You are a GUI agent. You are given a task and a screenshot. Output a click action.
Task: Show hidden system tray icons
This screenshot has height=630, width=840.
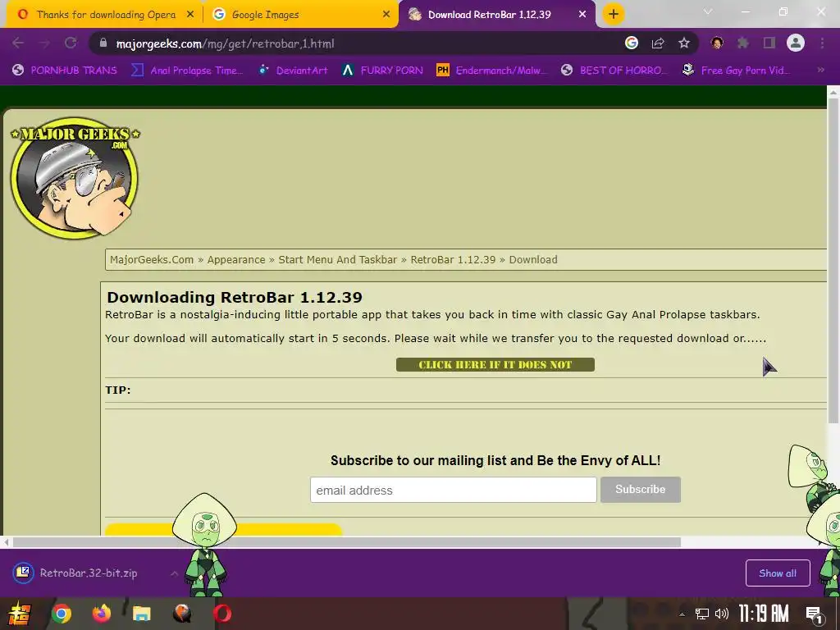coord(682,614)
